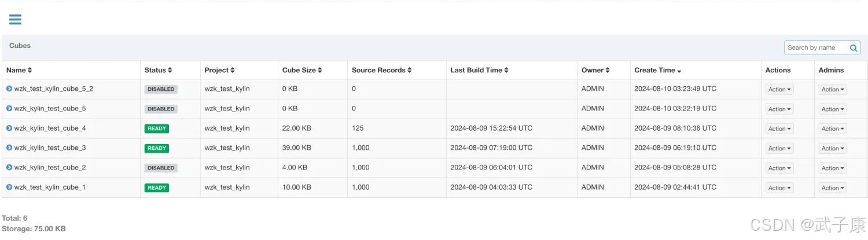Screen dimensions: 868x240
Task: Sort table by Name column
Action: pos(19,71)
